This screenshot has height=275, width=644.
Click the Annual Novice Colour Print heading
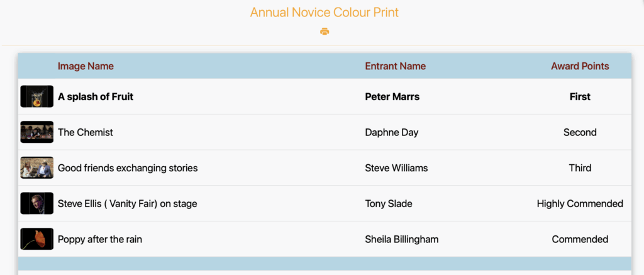point(325,13)
